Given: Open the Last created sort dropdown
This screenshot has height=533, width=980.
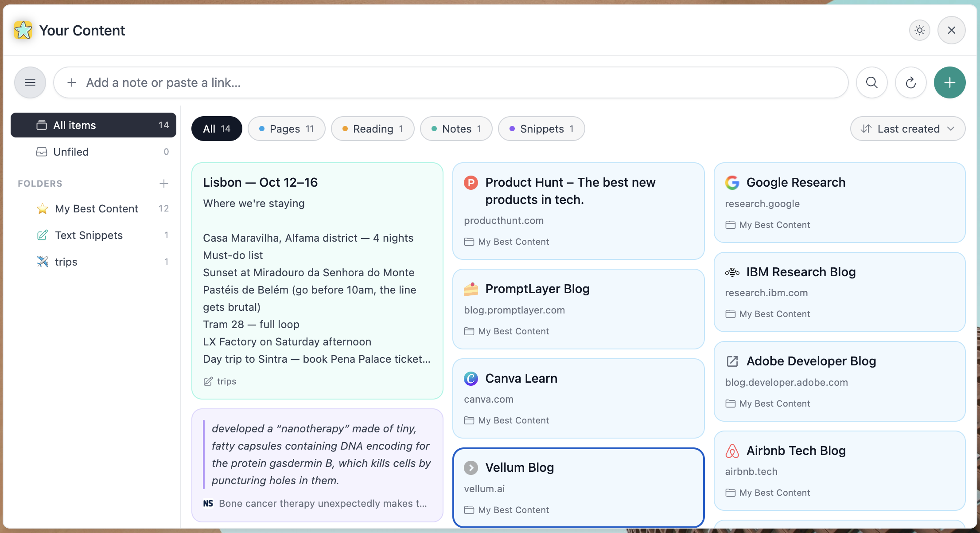Looking at the screenshot, I should [x=908, y=129].
